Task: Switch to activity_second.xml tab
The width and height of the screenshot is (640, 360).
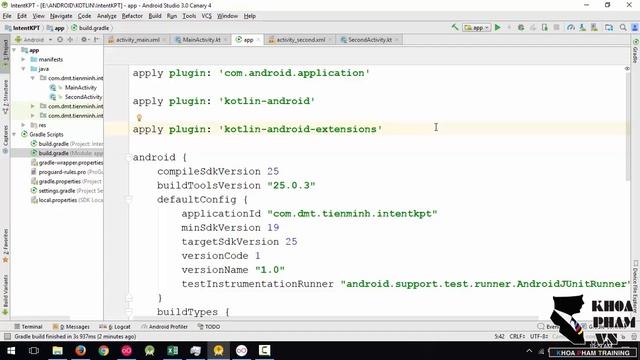Action: (x=301, y=40)
